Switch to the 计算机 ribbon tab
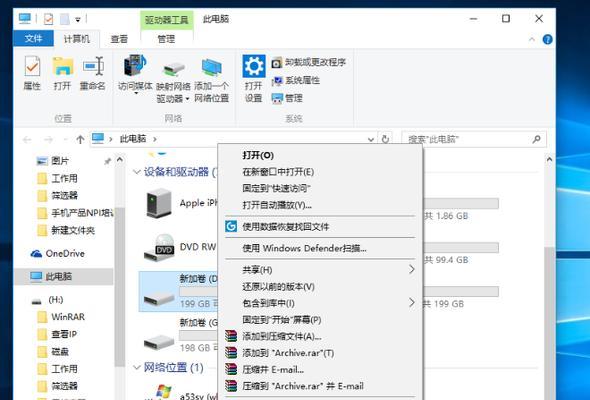 click(76, 39)
